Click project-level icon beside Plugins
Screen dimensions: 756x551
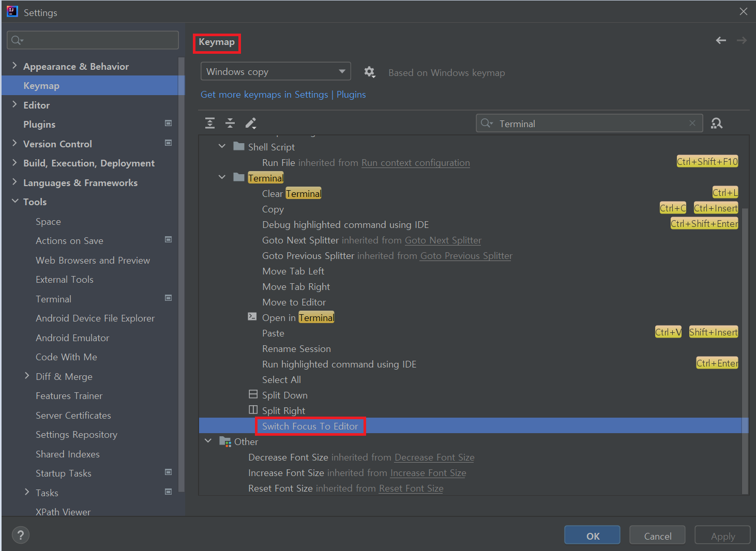coord(168,123)
